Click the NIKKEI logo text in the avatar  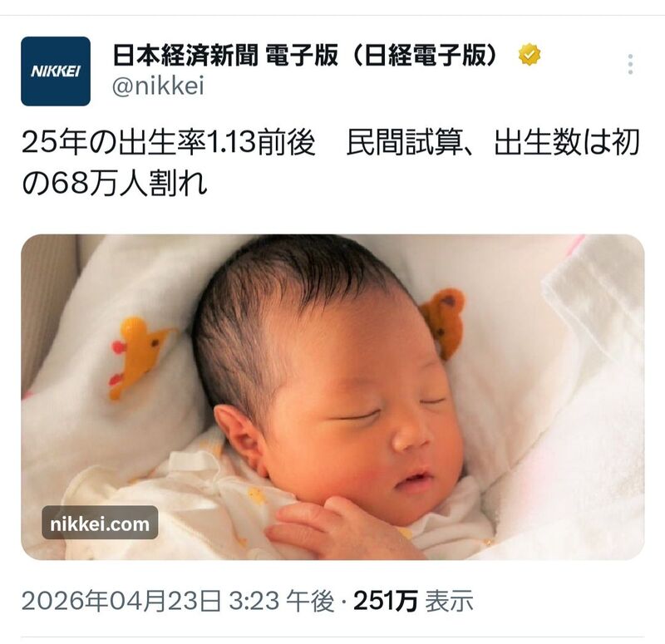(56, 71)
